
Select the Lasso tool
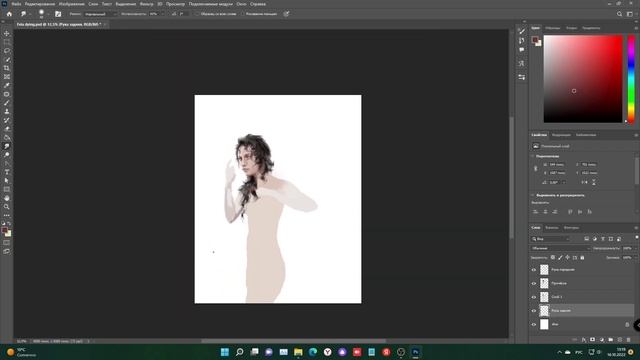(7, 51)
